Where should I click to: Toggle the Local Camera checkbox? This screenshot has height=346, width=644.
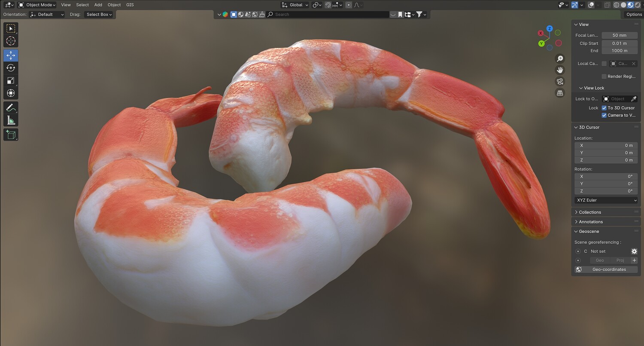click(x=604, y=64)
